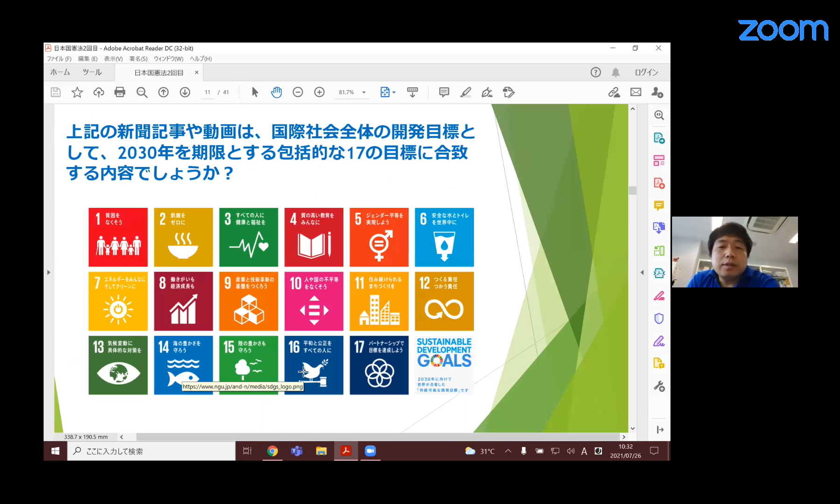Collapse the right tools pane
Viewport: 840px width, 504px height.
click(x=642, y=272)
